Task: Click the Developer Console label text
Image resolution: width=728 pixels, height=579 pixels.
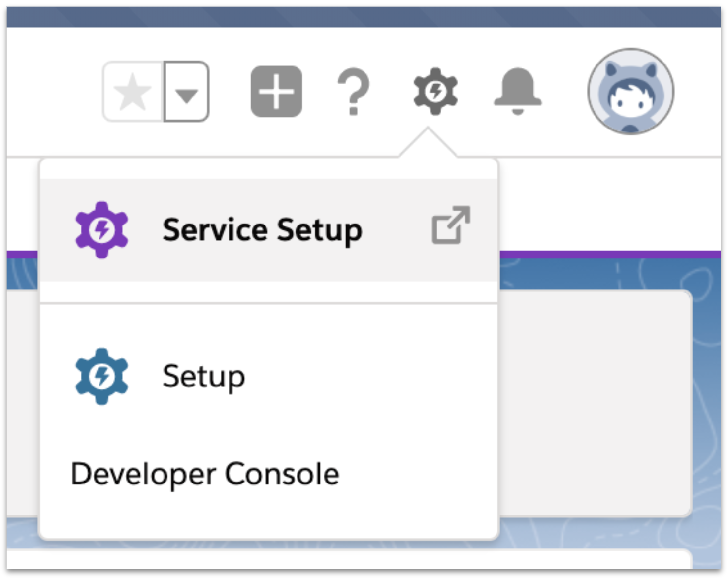Action: tap(205, 473)
